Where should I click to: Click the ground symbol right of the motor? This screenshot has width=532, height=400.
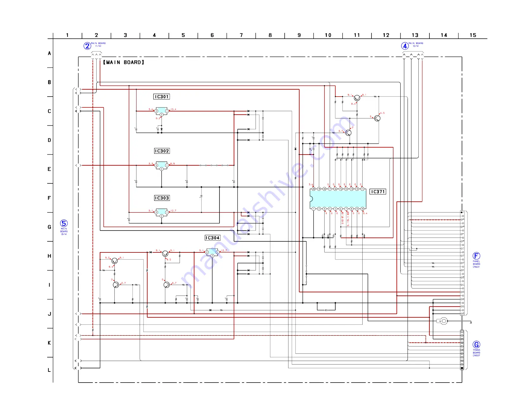point(471,322)
